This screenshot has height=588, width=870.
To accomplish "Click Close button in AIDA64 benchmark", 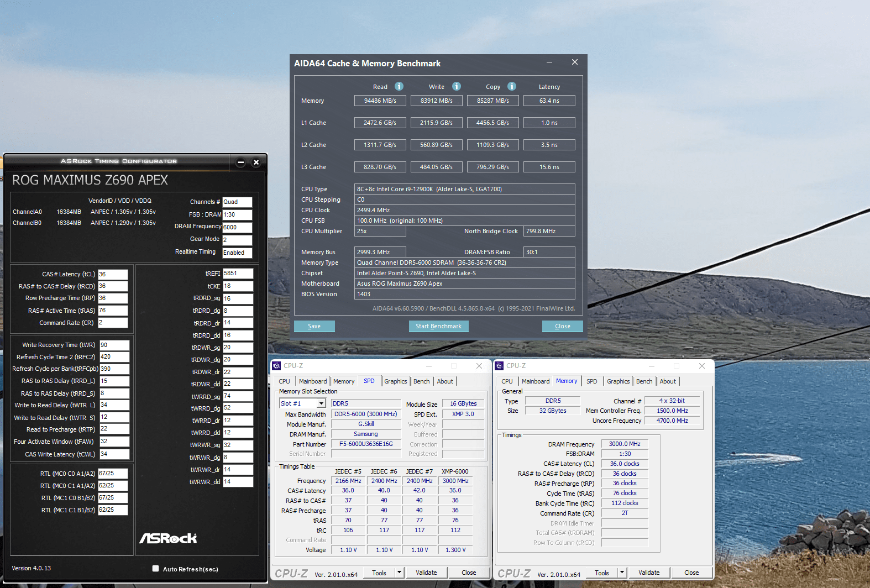I will (563, 326).
